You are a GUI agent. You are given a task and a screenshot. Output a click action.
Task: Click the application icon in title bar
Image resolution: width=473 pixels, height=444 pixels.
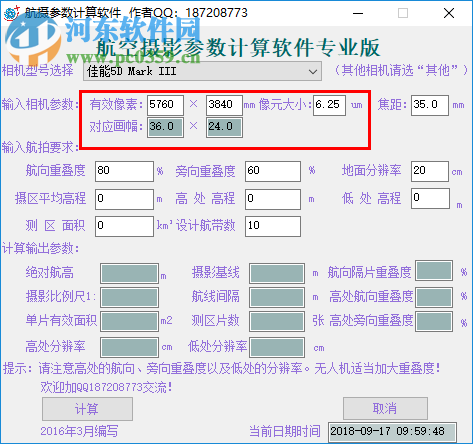pos(11,13)
